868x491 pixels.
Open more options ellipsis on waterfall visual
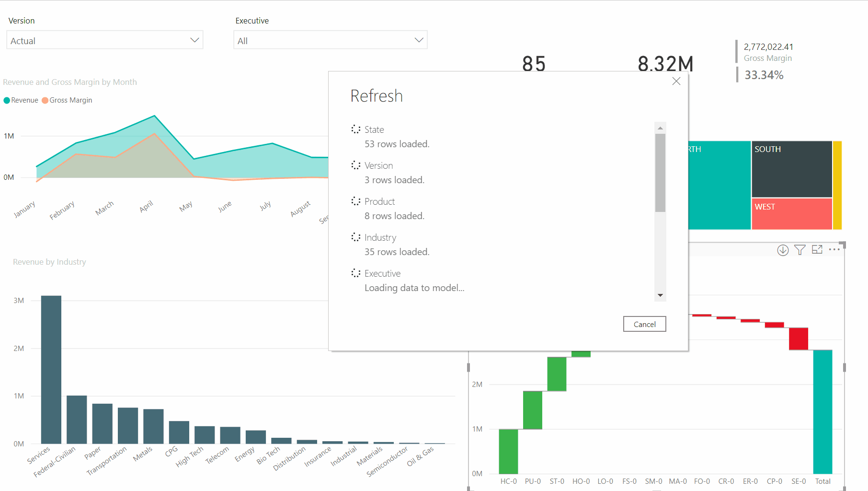pyautogui.click(x=834, y=250)
